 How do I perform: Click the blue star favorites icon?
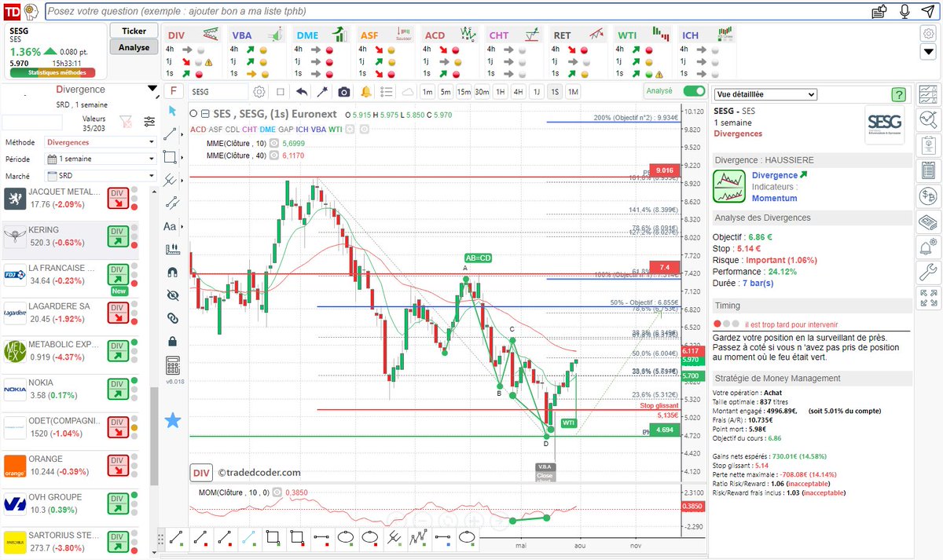173,420
